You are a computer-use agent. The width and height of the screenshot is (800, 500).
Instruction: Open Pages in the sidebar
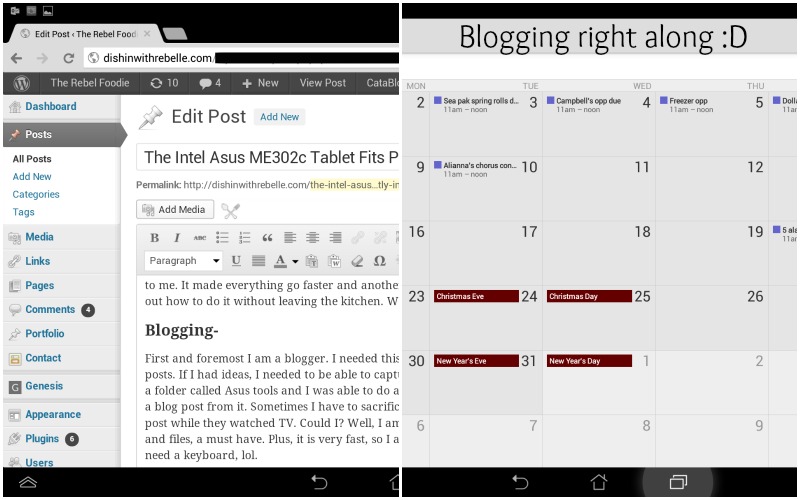pyautogui.click(x=39, y=285)
